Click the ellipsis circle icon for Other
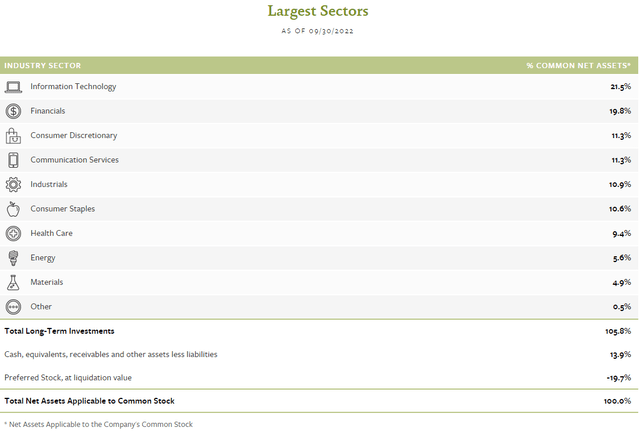 click(13, 307)
